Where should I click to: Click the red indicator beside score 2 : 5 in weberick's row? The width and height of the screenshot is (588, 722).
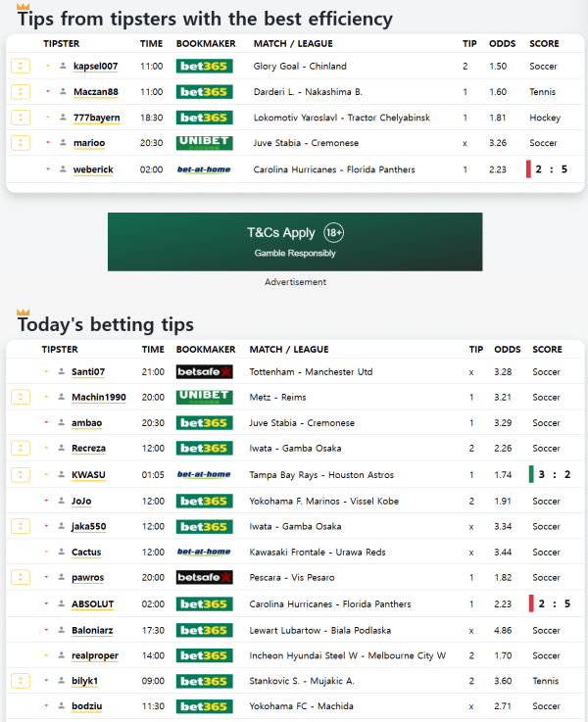tap(529, 169)
